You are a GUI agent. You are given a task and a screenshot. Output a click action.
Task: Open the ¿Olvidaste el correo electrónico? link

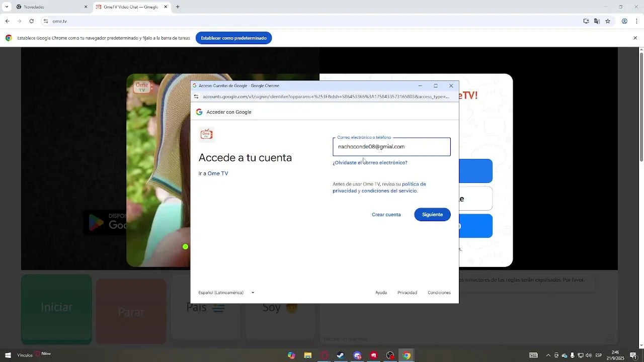pos(370,163)
